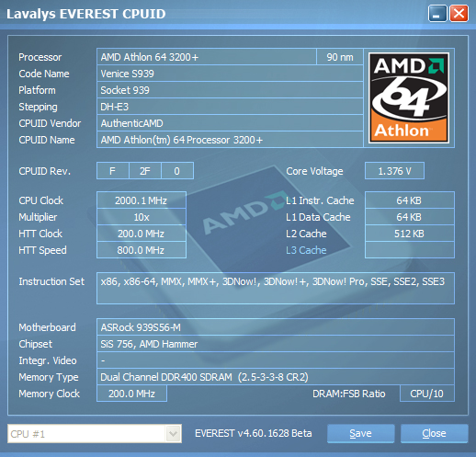Click the Processor label
This screenshot has width=476, height=457.
pyautogui.click(x=40, y=57)
